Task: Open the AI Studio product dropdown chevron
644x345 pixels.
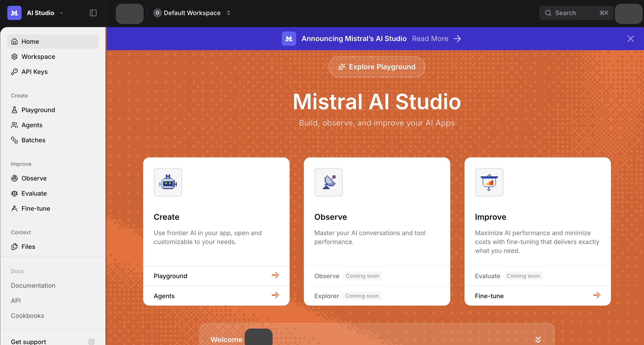Action: (x=61, y=13)
